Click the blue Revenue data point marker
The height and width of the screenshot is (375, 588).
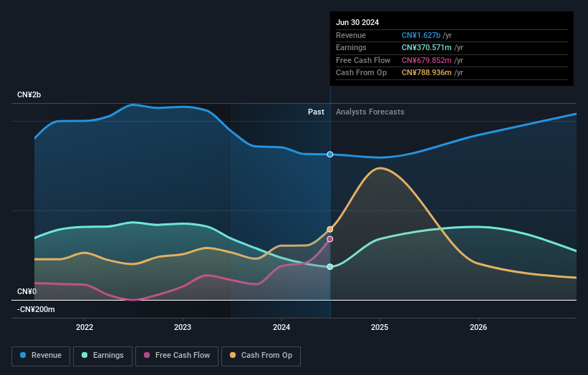point(330,155)
